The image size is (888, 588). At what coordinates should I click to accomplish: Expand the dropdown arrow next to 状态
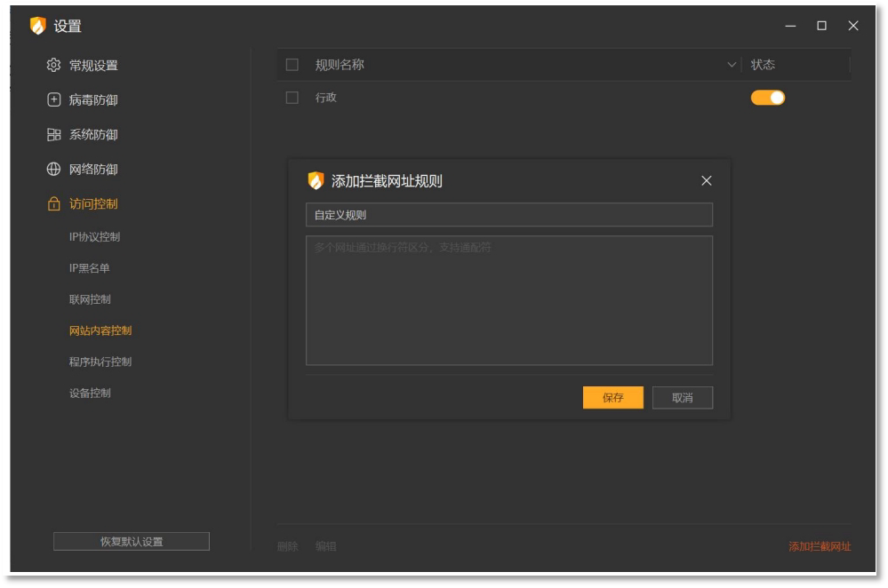(732, 65)
